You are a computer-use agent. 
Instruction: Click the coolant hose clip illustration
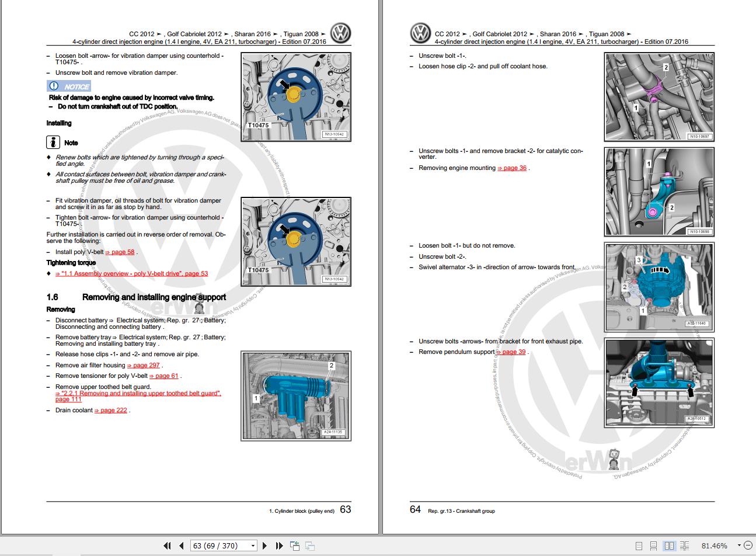[x=659, y=97]
